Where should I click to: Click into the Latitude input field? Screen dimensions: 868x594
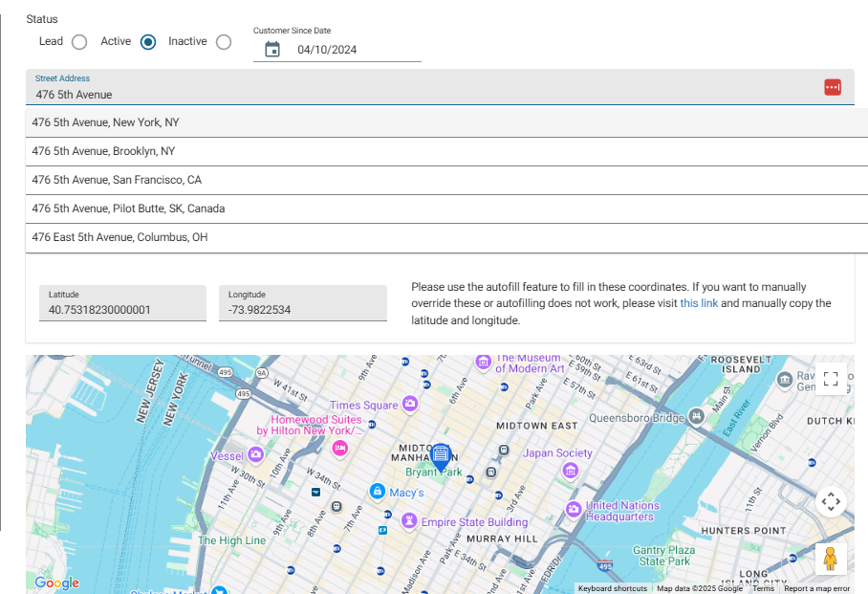pos(122,310)
